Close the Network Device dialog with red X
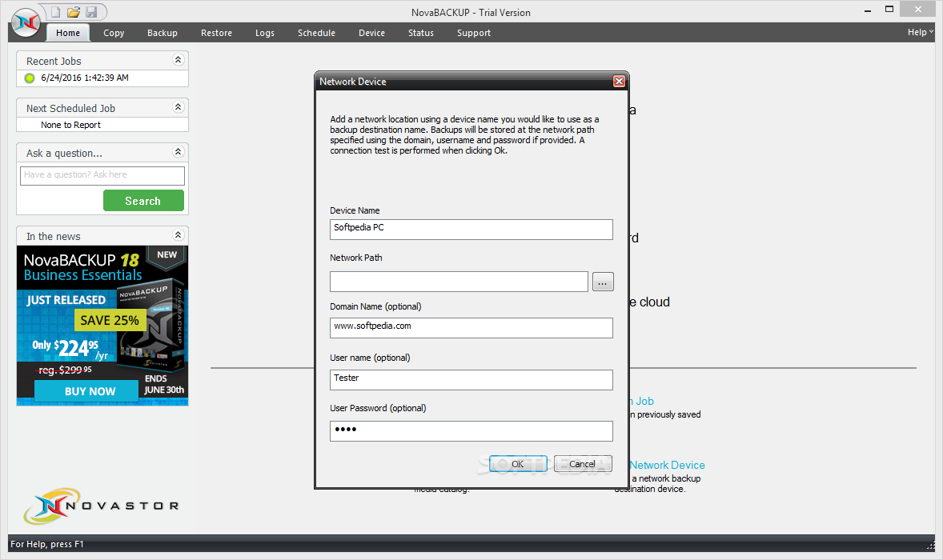This screenshot has width=943, height=560. point(619,81)
